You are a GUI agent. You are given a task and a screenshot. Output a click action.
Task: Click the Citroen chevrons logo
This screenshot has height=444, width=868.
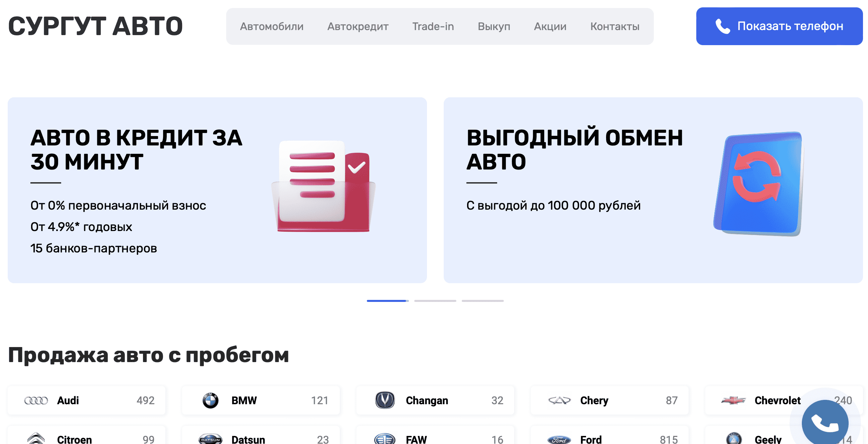point(37,439)
